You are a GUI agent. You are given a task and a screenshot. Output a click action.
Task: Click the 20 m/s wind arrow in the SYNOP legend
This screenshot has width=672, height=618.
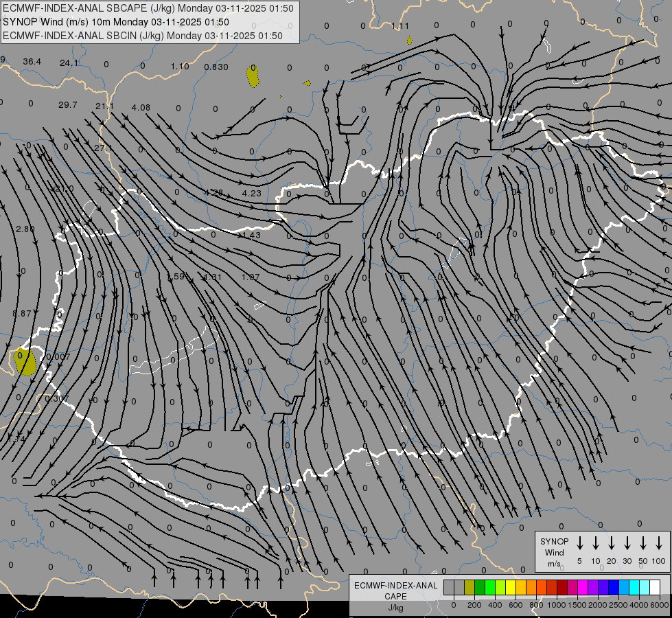(x=612, y=543)
